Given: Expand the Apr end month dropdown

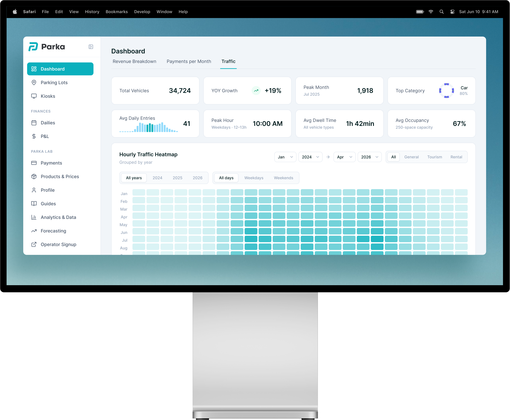Looking at the screenshot, I should [x=344, y=157].
